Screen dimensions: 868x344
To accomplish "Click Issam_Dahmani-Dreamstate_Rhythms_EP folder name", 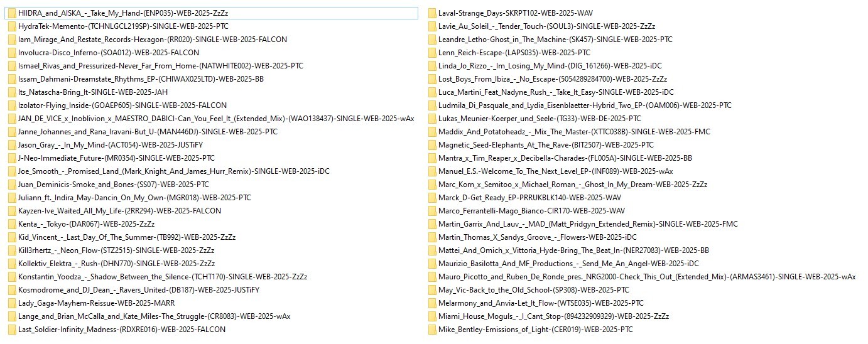I will tap(141, 79).
